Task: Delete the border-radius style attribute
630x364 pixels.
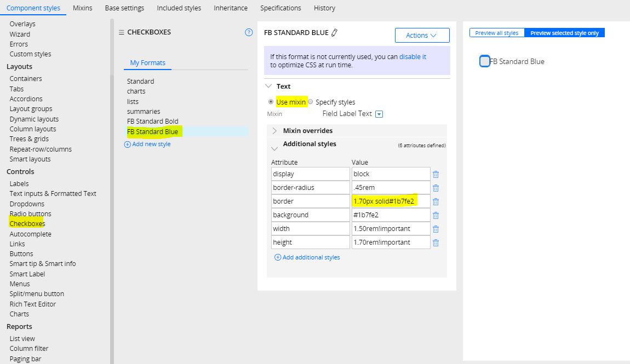Action: [436, 187]
